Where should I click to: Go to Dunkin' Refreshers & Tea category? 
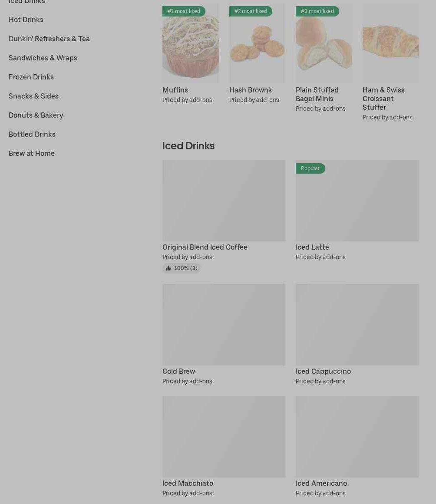pyautogui.click(x=49, y=39)
